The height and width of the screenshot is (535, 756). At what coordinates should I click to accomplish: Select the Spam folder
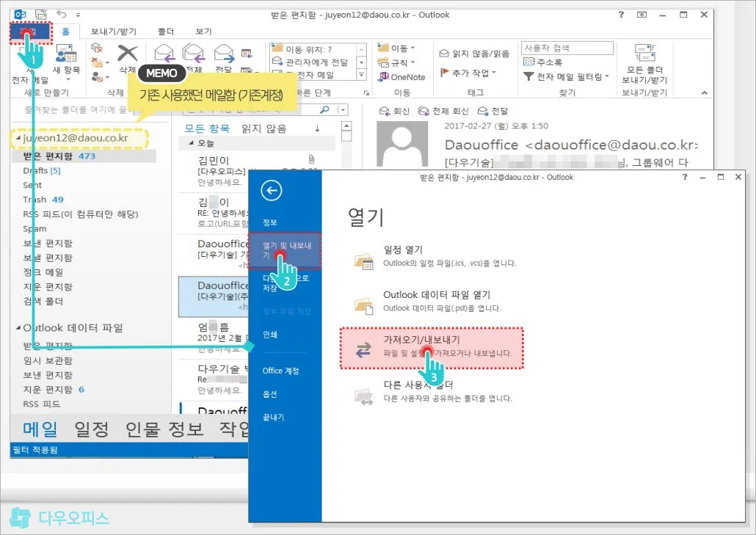pos(34,228)
